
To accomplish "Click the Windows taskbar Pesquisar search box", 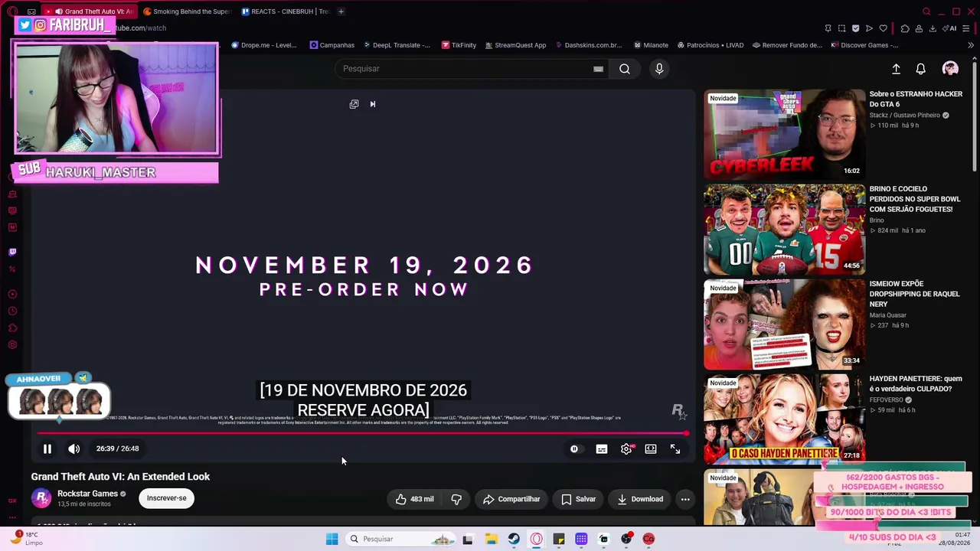I will pyautogui.click(x=401, y=539).
